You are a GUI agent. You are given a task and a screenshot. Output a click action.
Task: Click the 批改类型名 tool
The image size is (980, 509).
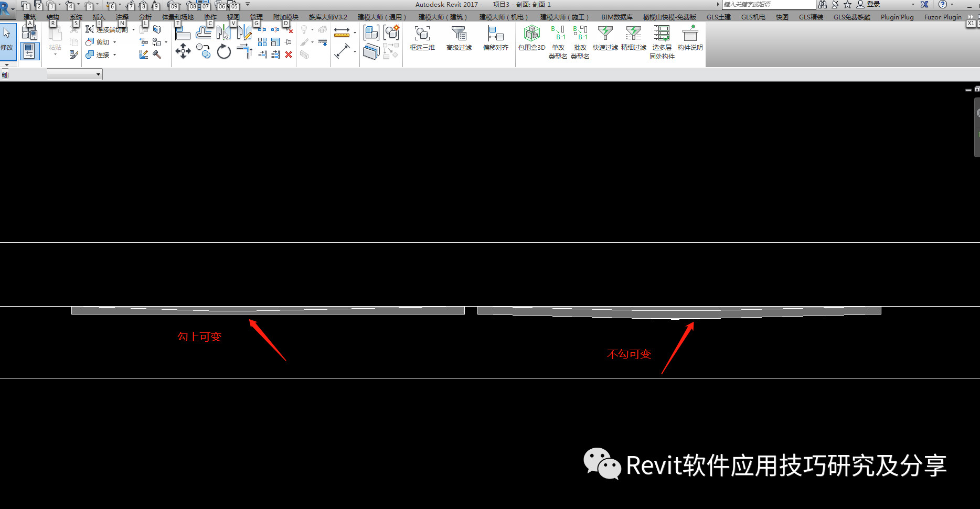point(580,42)
